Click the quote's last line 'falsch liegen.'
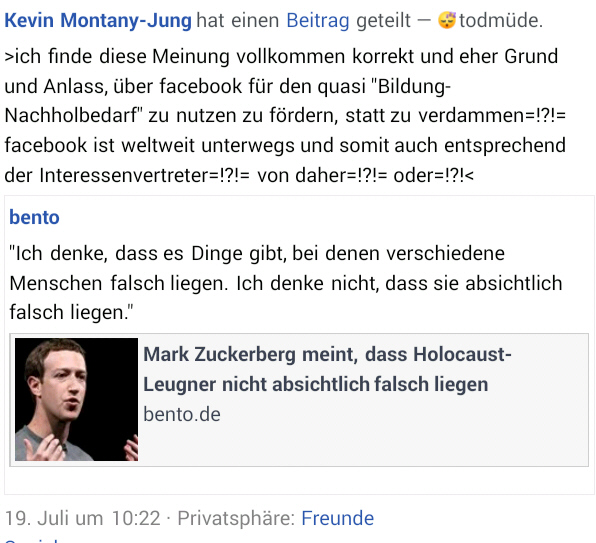 click(x=71, y=312)
